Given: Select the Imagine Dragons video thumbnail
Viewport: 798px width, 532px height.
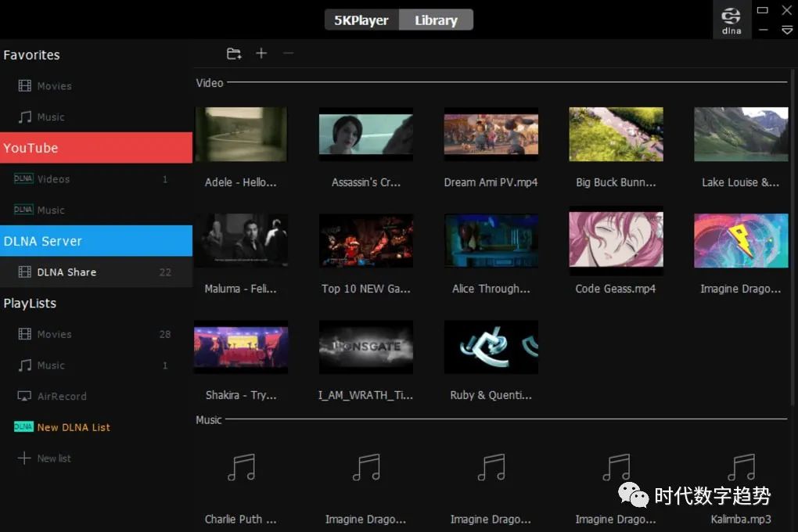Looking at the screenshot, I should pos(741,240).
